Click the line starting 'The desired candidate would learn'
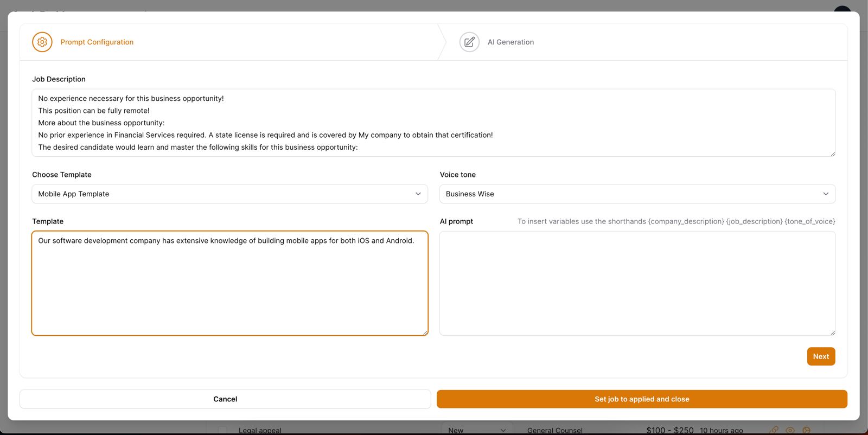The width and height of the screenshot is (868, 435). coord(198,147)
